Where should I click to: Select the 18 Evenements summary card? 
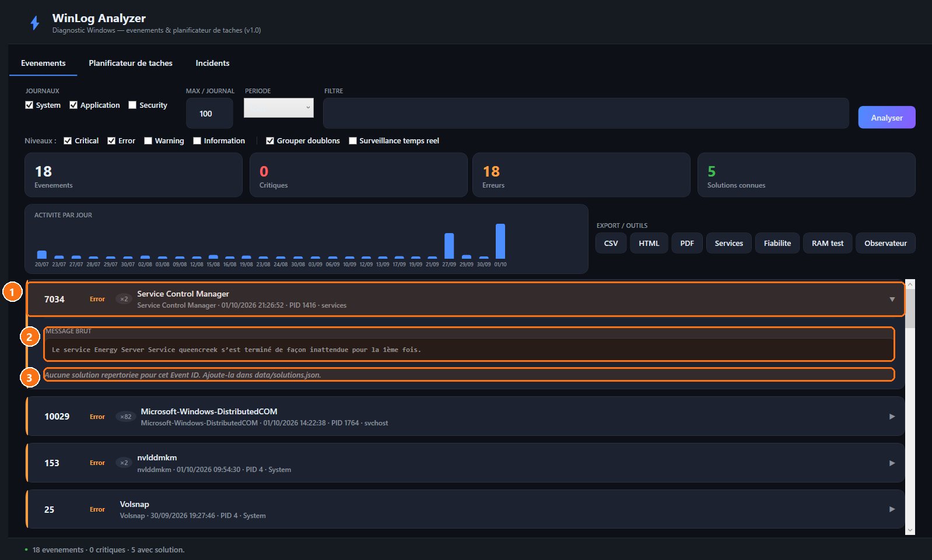coord(134,175)
